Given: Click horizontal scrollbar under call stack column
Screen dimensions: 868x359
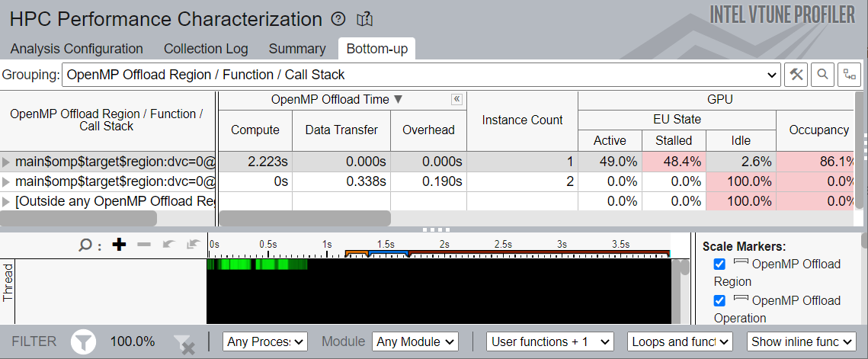Looking at the screenshot, I should (78, 218).
